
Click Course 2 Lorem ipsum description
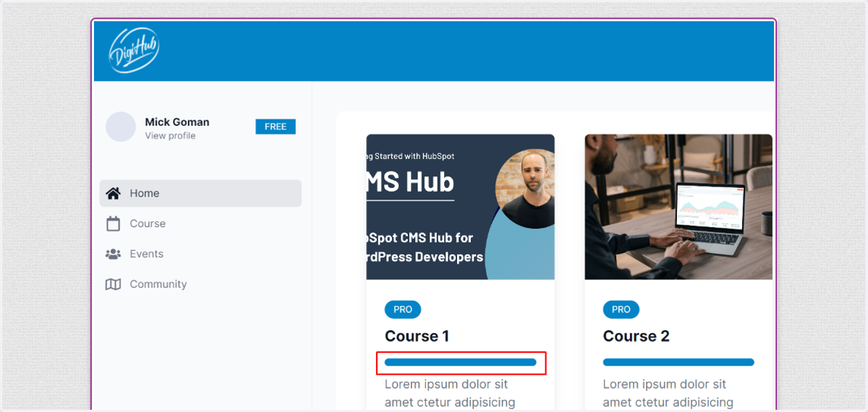coord(668,393)
